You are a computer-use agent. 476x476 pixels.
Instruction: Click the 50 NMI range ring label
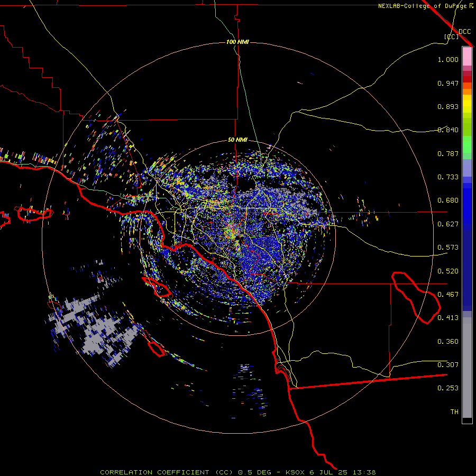click(x=237, y=140)
